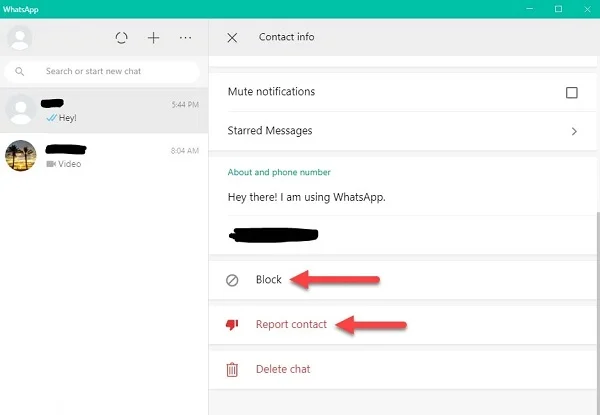600x415 pixels.
Task: Close the Contact info panel
Action: click(x=232, y=37)
